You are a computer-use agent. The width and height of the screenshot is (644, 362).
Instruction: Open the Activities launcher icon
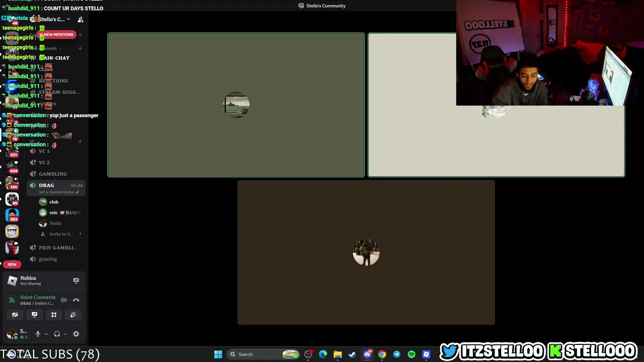pos(54,315)
